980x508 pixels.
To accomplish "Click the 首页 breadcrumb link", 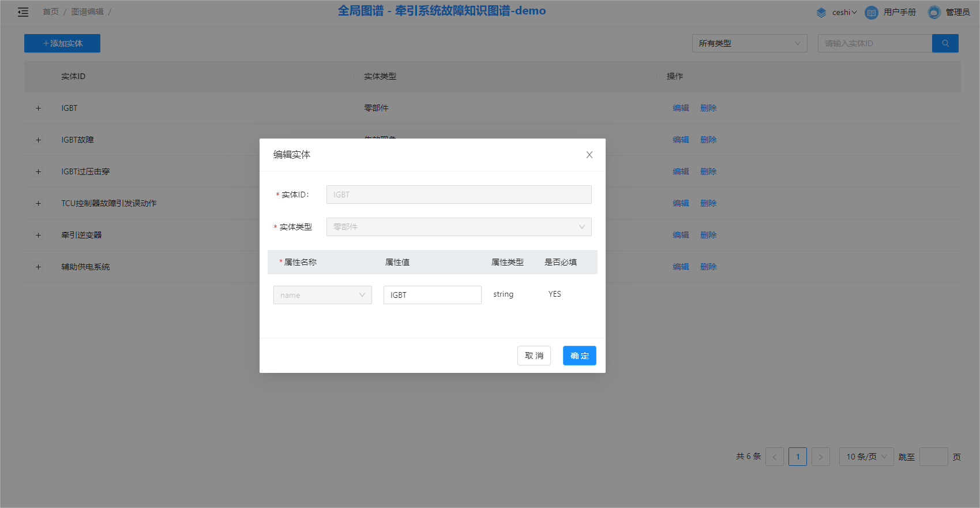I will tap(51, 12).
